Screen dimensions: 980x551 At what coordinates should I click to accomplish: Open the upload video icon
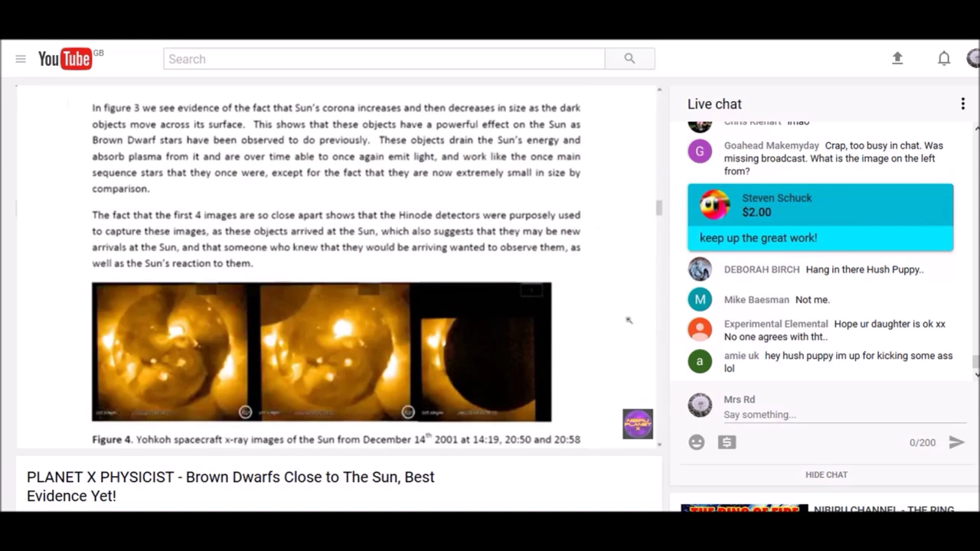tap(897, 58)
